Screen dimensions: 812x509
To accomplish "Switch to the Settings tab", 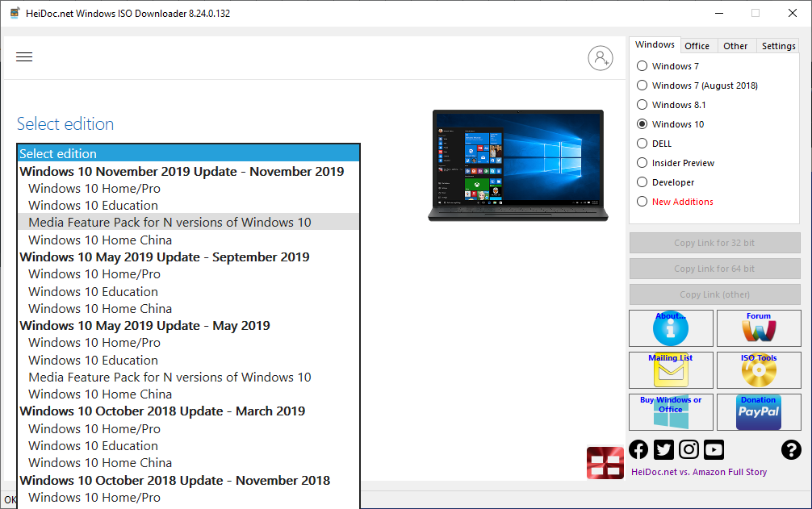I will point(778,46).
